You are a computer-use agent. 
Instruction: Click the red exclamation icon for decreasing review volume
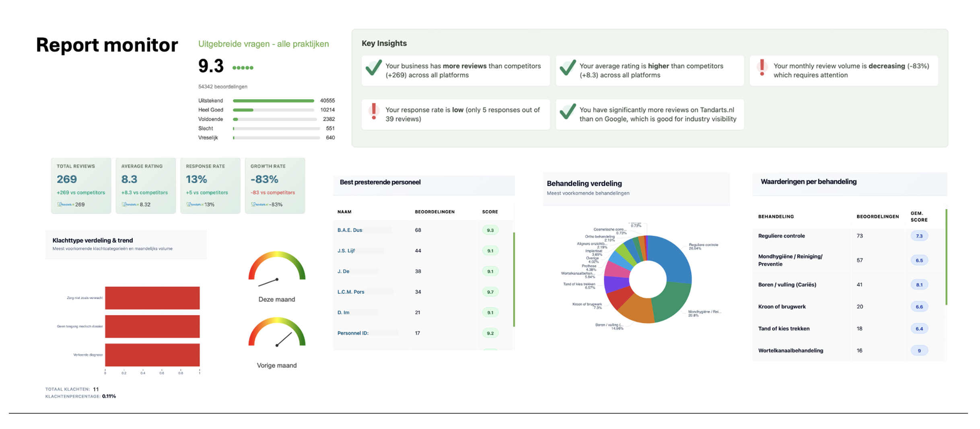762,68
